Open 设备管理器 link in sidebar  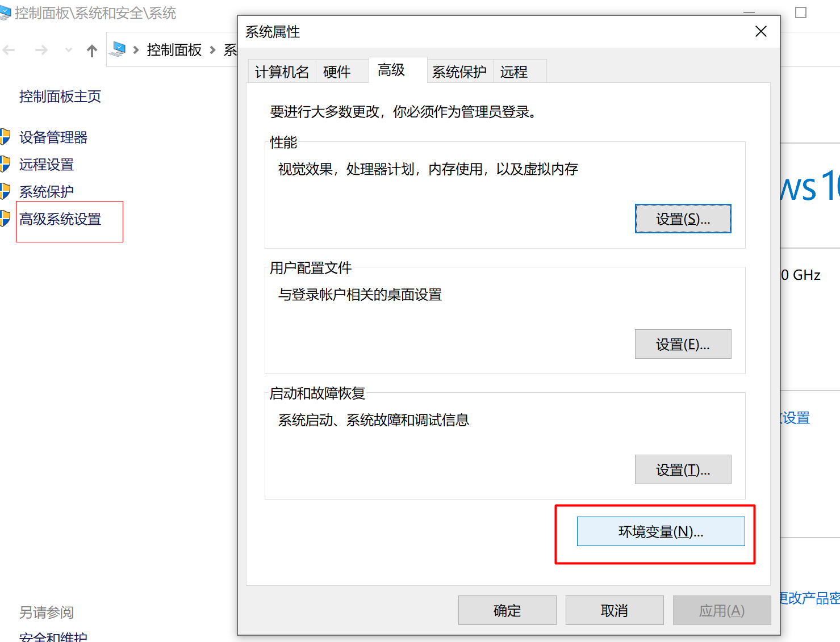pos(53,137)
